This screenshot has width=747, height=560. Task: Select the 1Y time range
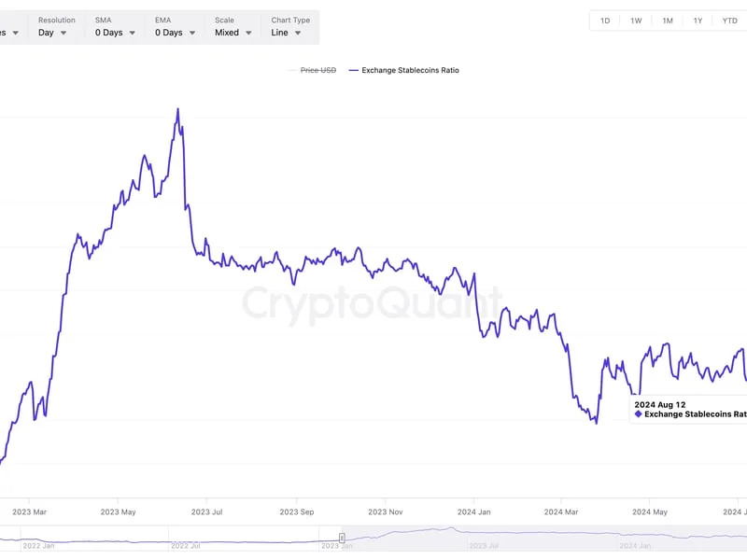(x=698, y=21)
